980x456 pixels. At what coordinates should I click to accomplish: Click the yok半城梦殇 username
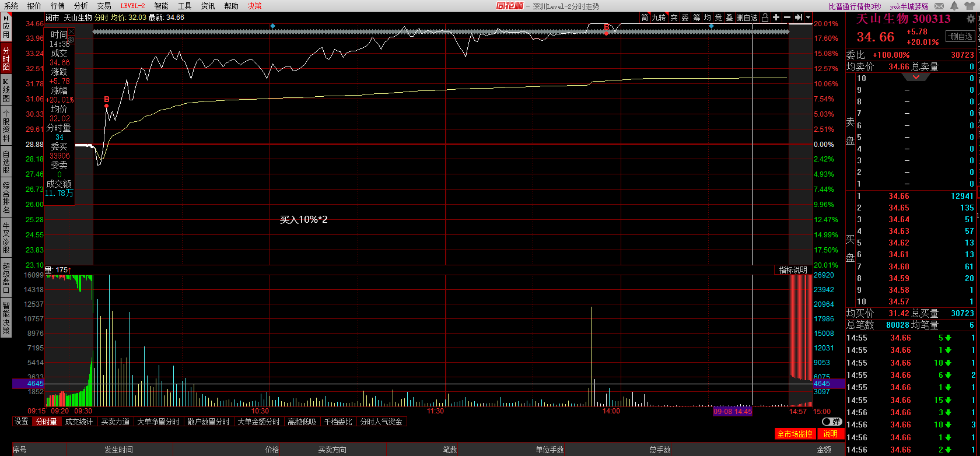pyautogui.click(x=909, y=6)
